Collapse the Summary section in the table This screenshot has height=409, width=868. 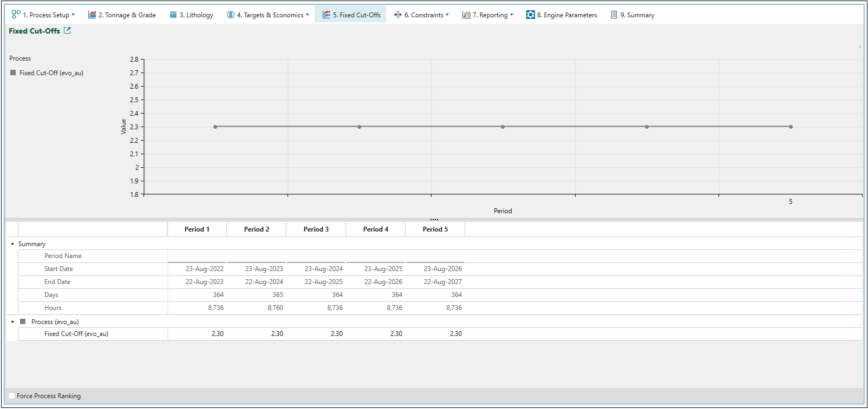click(x=12, y=244)
